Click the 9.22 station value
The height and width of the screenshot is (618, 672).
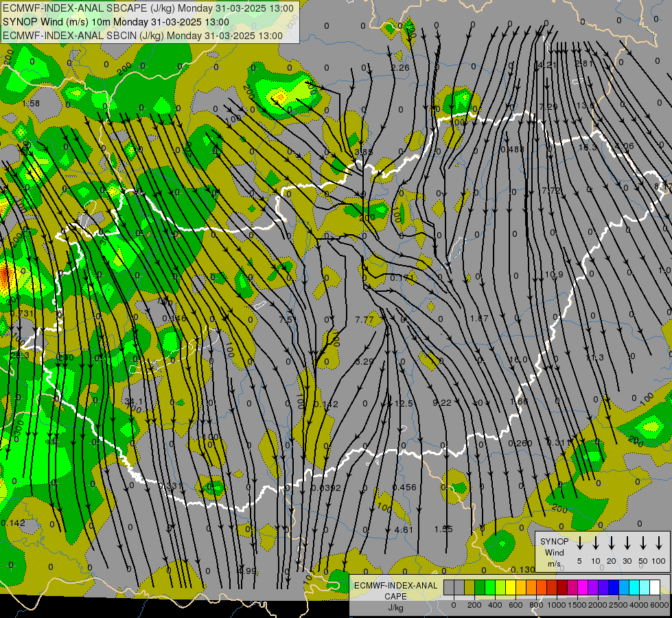(x=442, y=402)
